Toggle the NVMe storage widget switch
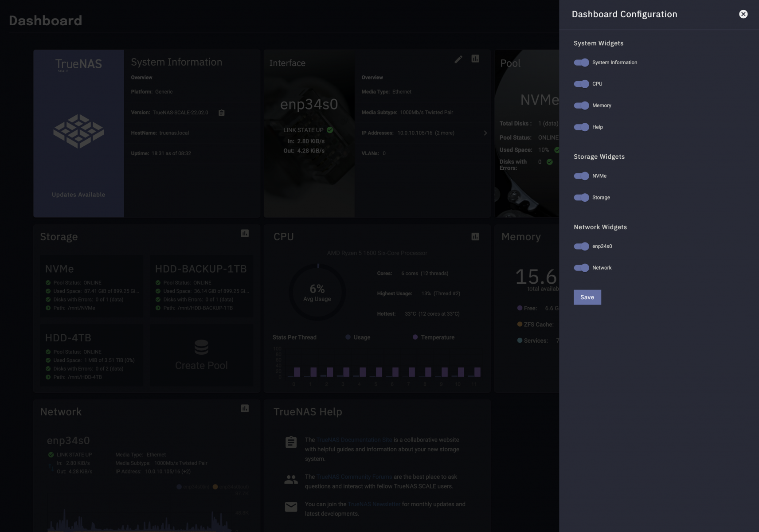 pos(581,176)
